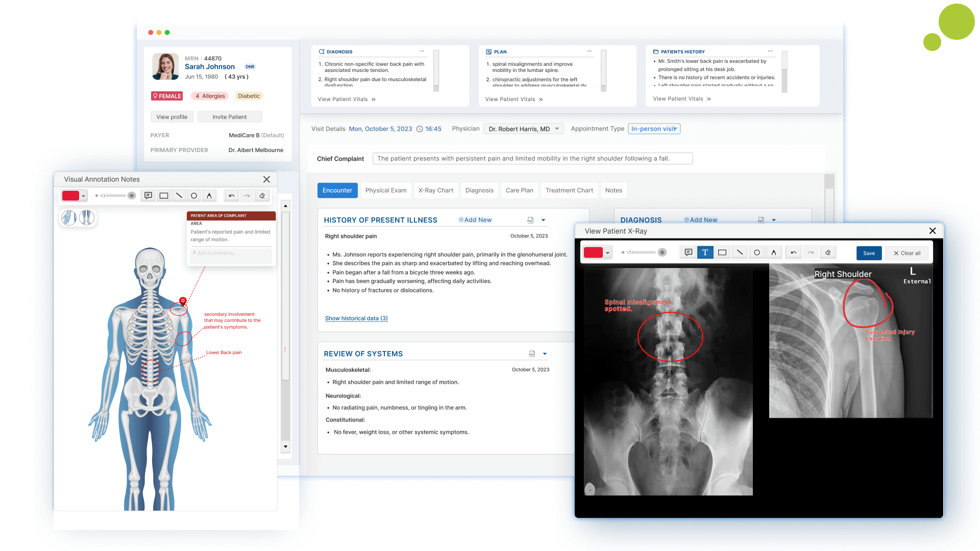Screen dimensions: 980x551
Task: Select the freehand drawing tool in Visual Annotation
Action: tap(209, 195)
